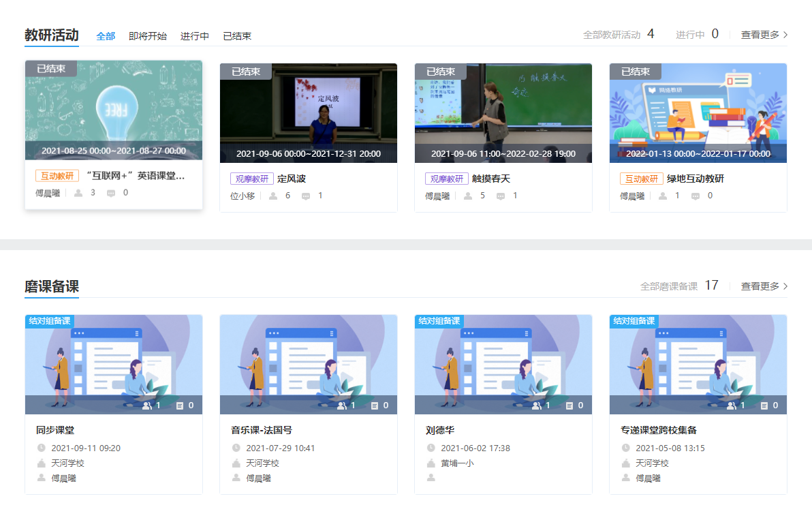
Task: Open the 同步课堂 lesson title
Action: tap(55, 431)
